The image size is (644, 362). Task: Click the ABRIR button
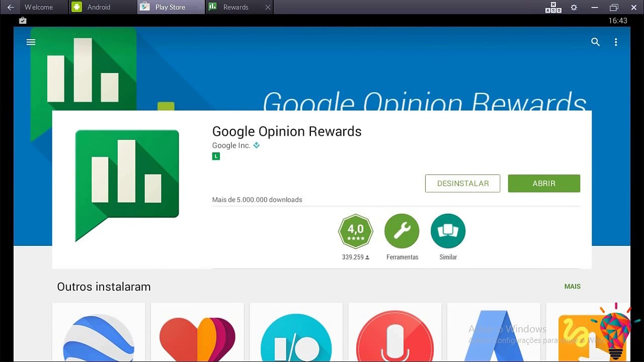pyautogui.click(x=544, y=184)
